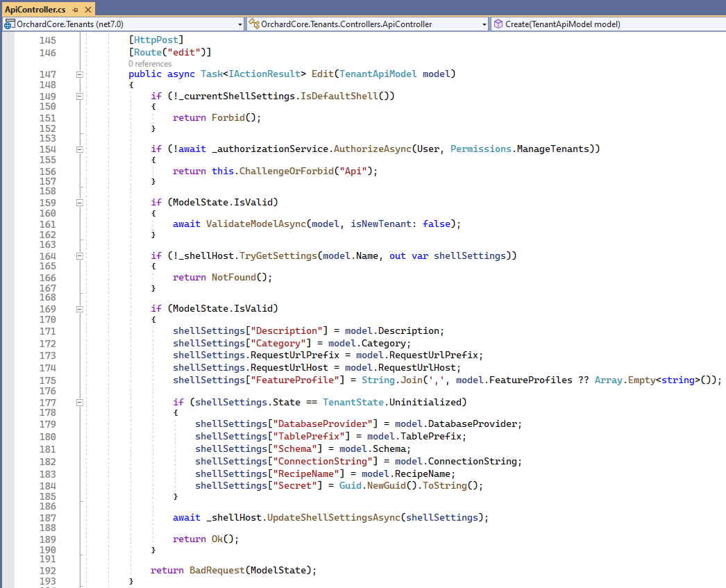This screenshot has width=726, height=588.
Task: Open the OrchardCore.Tenants (net7.0) project dropdown
Action: (x=124, y=24)
